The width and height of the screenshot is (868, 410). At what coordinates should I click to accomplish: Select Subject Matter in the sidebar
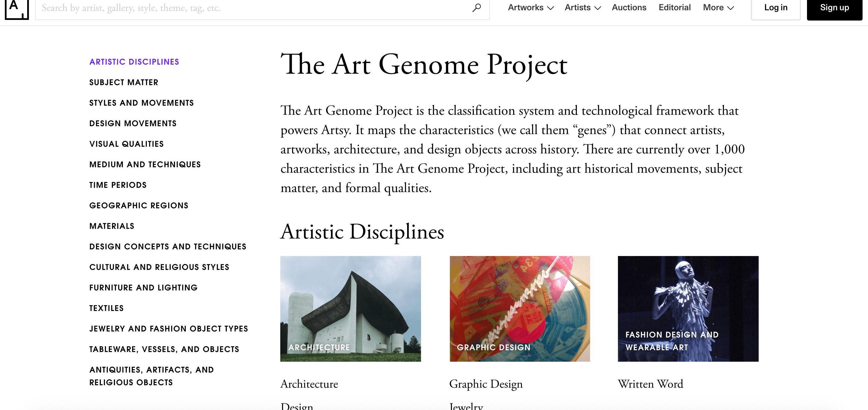[124, 82]
